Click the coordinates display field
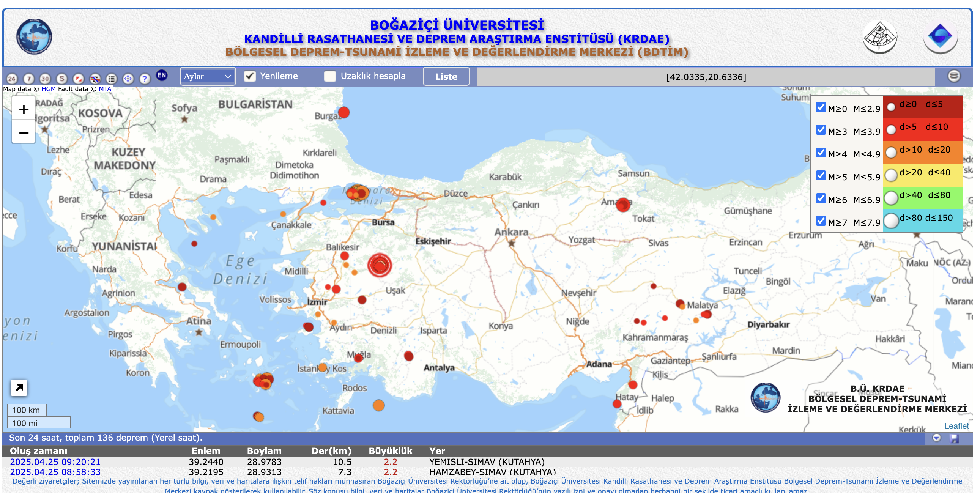Screen dimensions: 980x504 coord(706,77)
